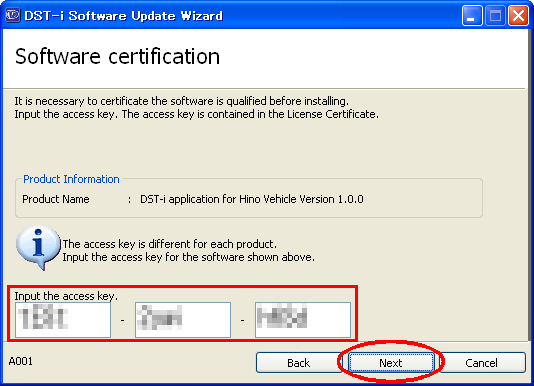
Task: Click the blue information bubble icon
Action: [x=38, y=247]
